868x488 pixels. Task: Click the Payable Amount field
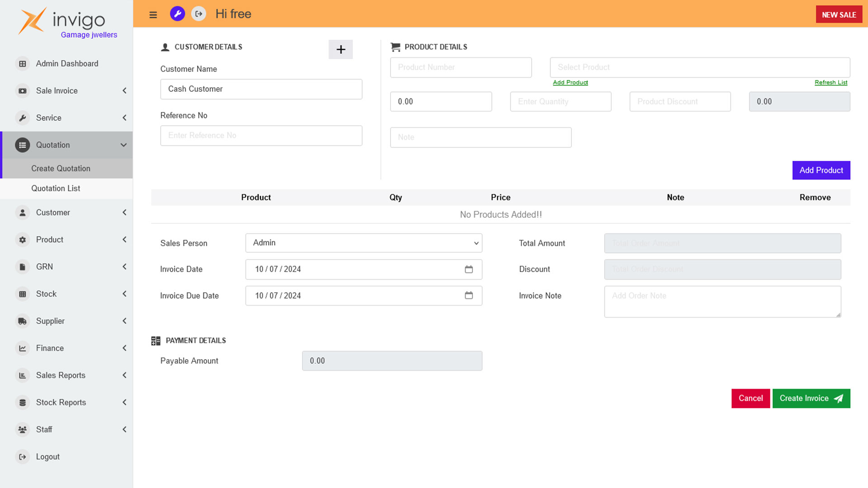[392, 361]
